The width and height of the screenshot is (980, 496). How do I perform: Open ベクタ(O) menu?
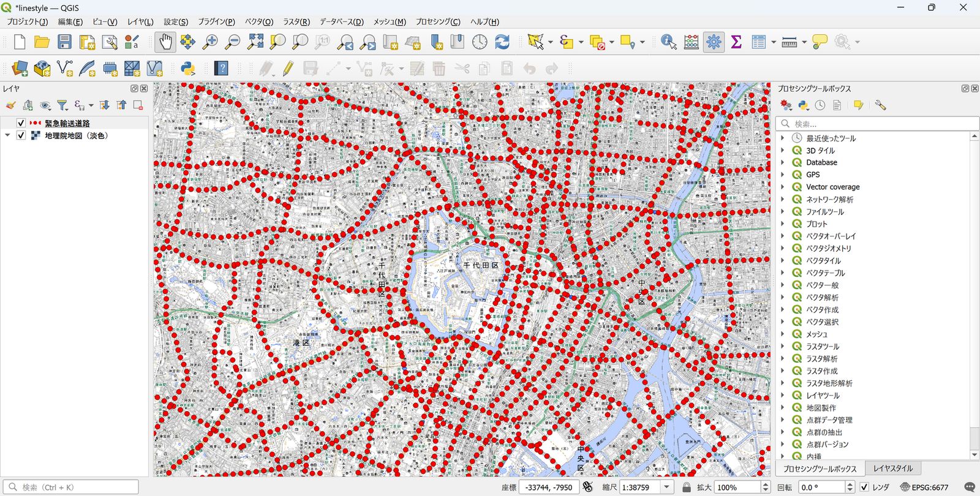(259, 21)
